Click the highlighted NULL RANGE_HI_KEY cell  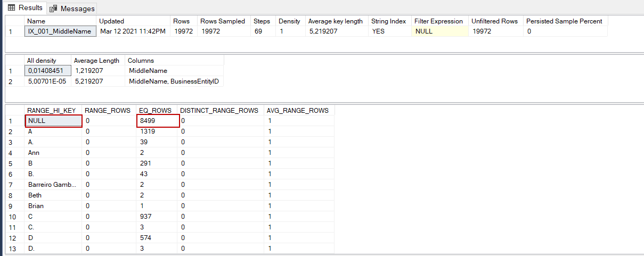point(53,121)
